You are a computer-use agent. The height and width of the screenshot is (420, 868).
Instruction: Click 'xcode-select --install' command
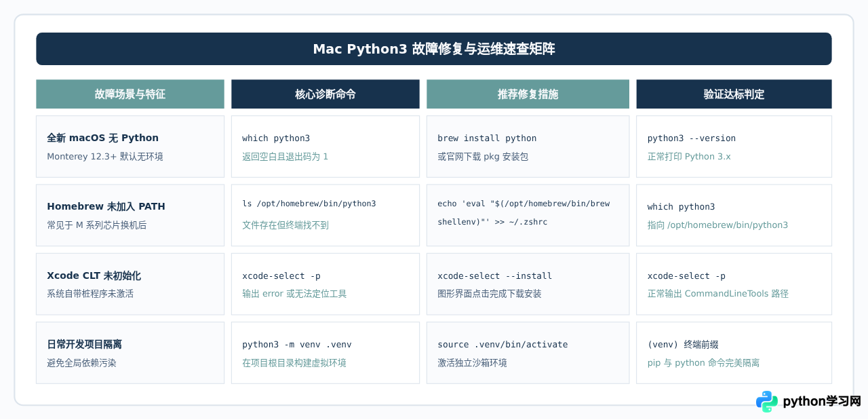coord(495,276)
